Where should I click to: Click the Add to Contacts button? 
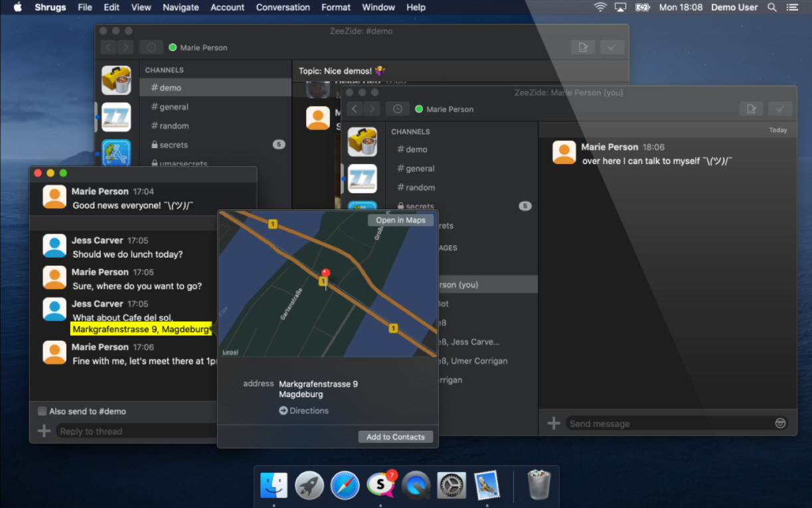click(x=396, y=437)
